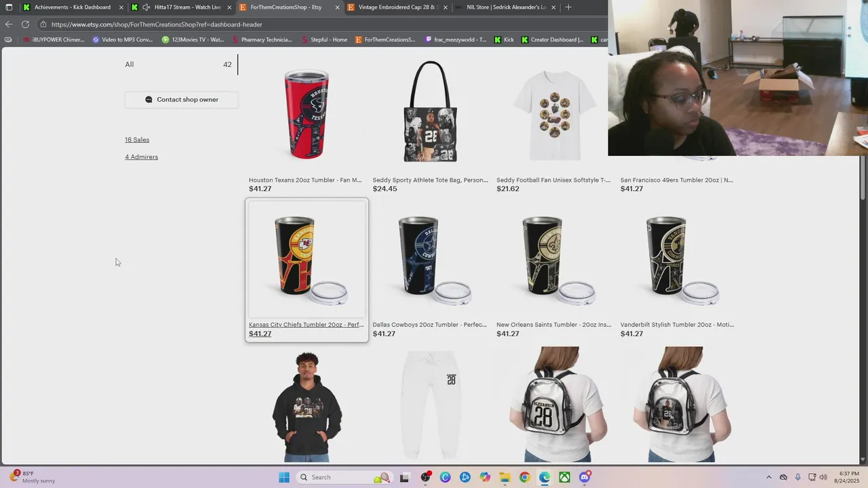Open Video to MP3 Conv bookmark
The height and width of the screenshot is (488, 868).
tap(123, 40)
